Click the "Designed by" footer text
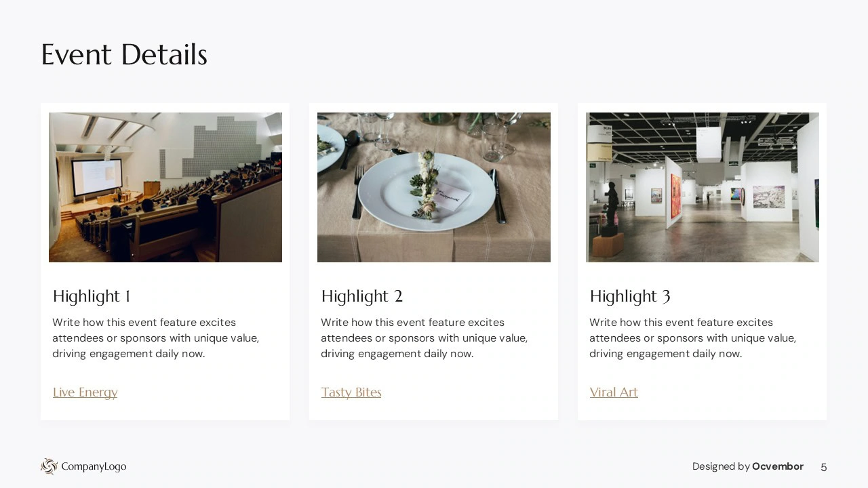The image size is (868, 488). tap(721, 466)
